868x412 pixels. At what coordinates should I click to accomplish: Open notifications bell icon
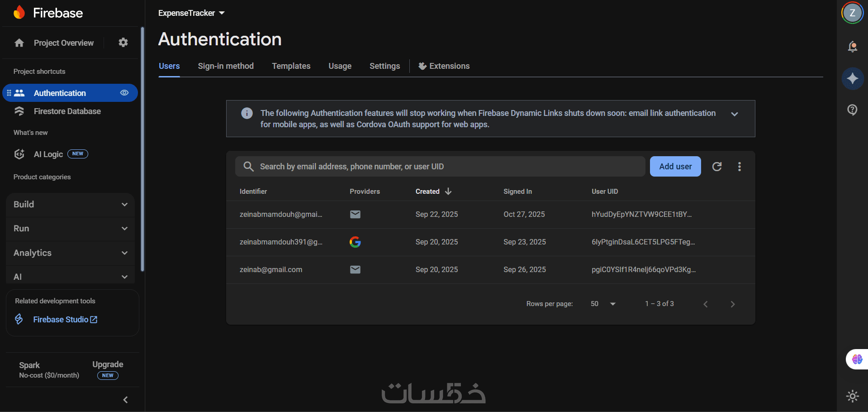coord(853,47)
